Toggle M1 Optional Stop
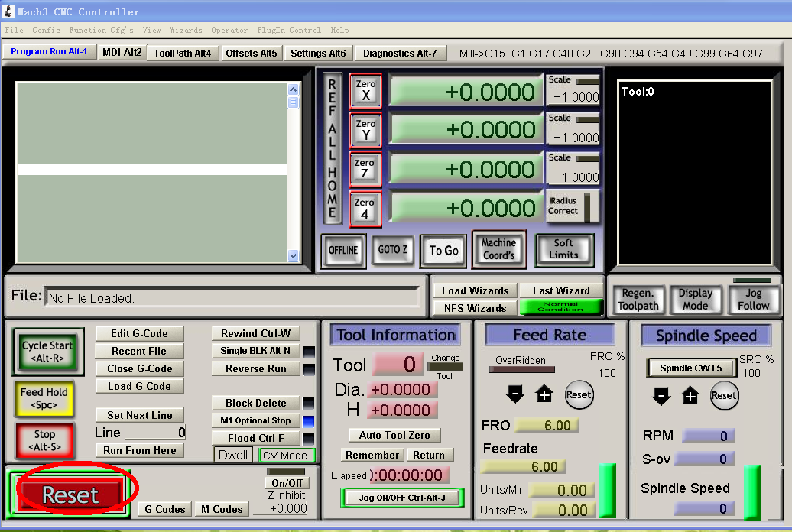Viewport: 792px width, 532px height. point(255,420)
